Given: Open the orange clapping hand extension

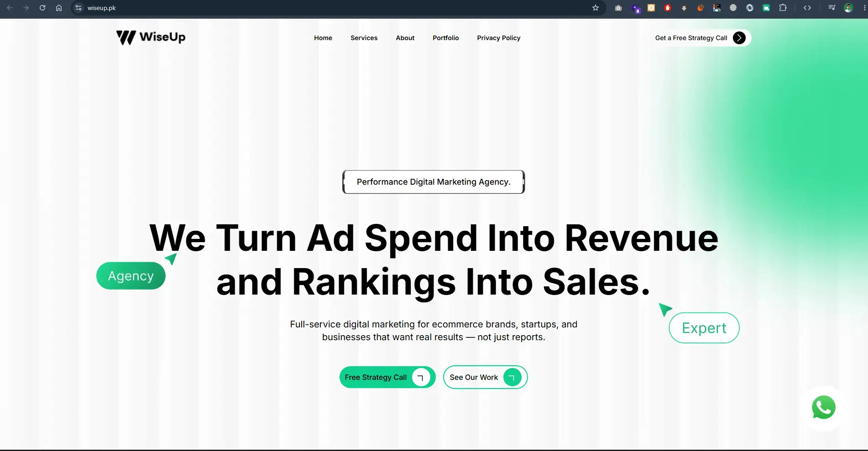Looking at the screenshot, I should 701,8.
